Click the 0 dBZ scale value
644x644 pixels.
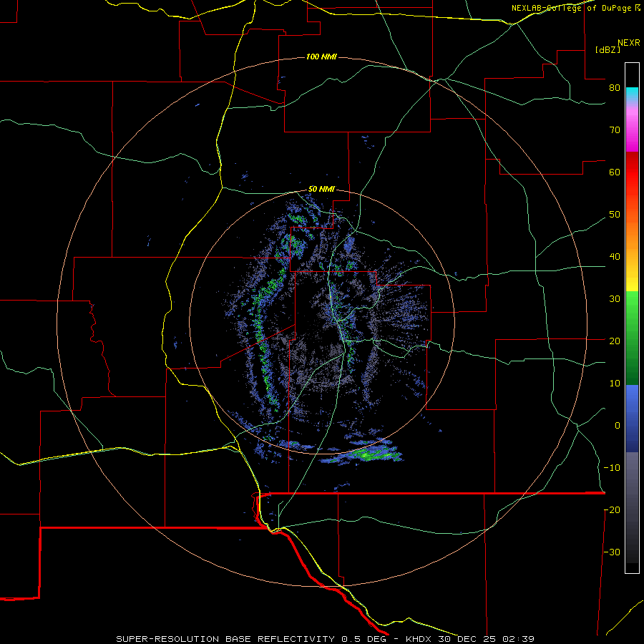tap(617, 426)
